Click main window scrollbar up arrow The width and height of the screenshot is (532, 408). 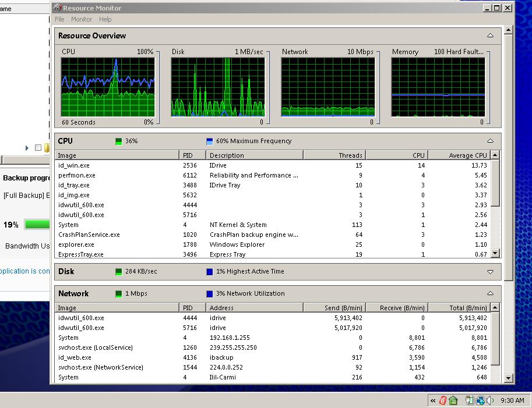point(508,30)
